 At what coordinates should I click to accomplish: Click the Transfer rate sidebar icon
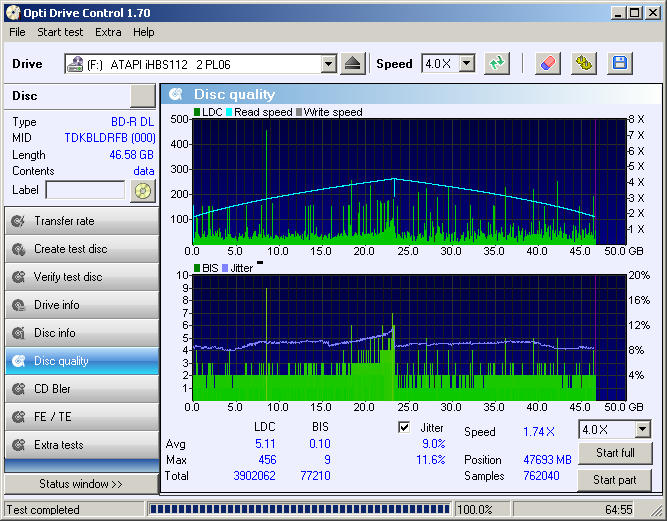[x=18, y=221]
